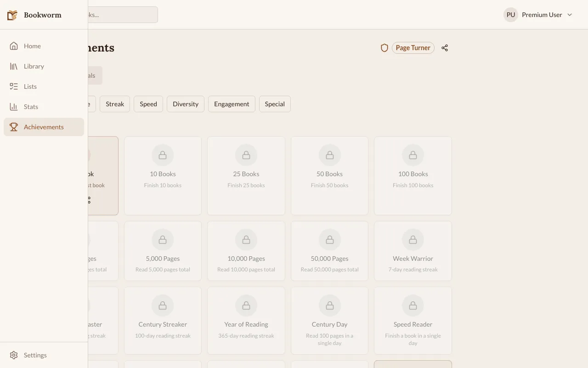Screen dimensions: 588x368
Task: Click the Bookworm book logo icon
Action: 12,15
